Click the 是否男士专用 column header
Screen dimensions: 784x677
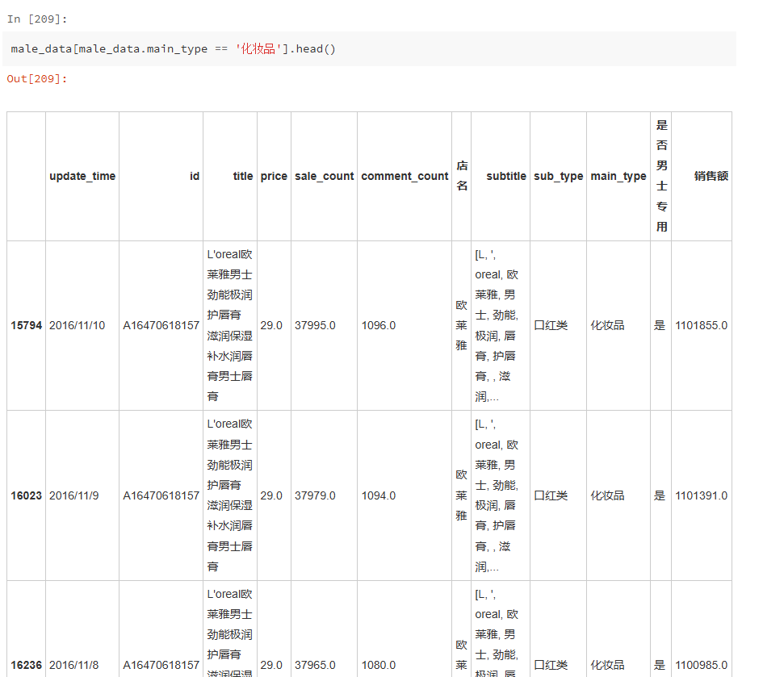661,176
